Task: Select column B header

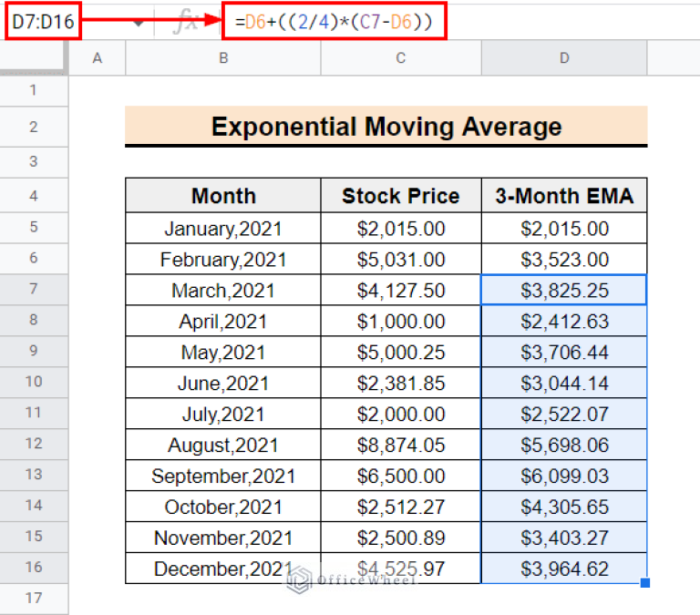Action: [222, 58]
